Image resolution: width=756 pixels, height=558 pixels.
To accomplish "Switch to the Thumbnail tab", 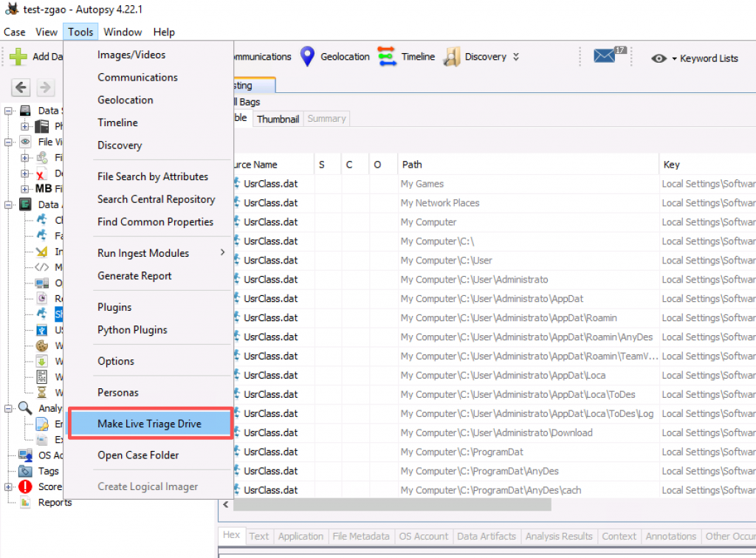I will pyautogui.click(x=278, y=119).
